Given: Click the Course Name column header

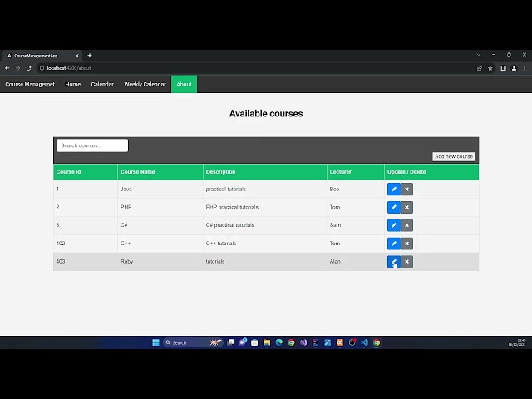Looking at the screenshot, I should 160,172.
